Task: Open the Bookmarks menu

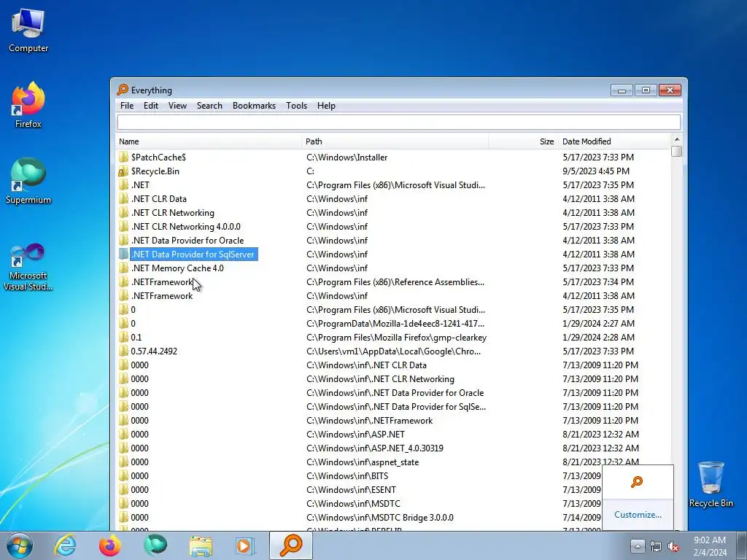Action: tap(254, 106)
